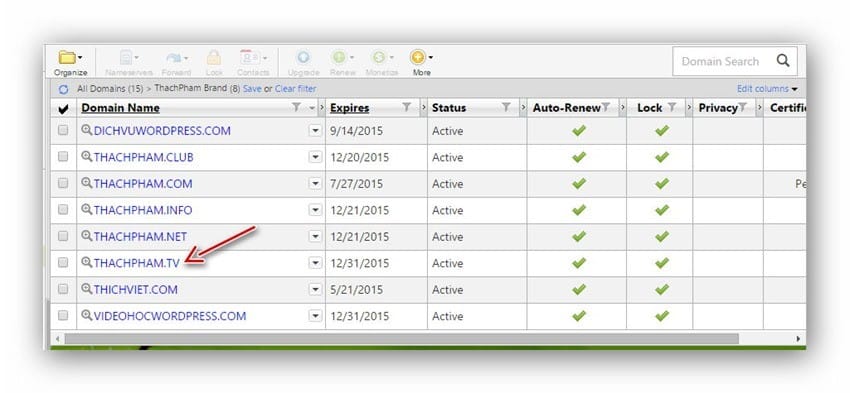Open the THICHVIET.COM domain link
The image size is (850, 393).
[x=136, y=290]
